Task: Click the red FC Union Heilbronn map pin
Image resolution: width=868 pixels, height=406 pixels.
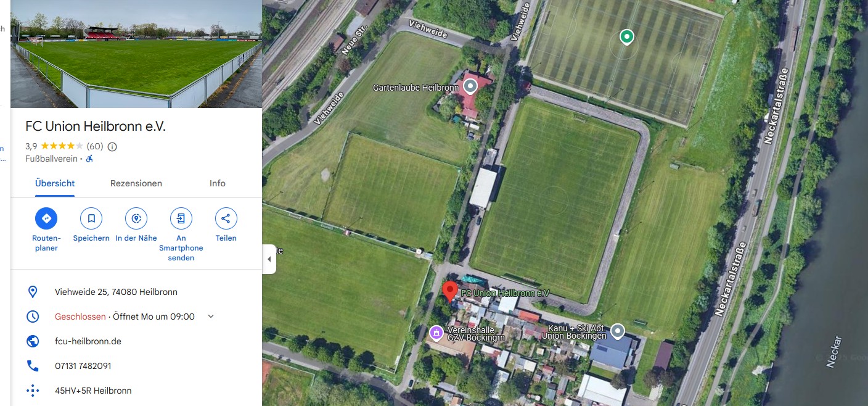Action: point(450,290)
